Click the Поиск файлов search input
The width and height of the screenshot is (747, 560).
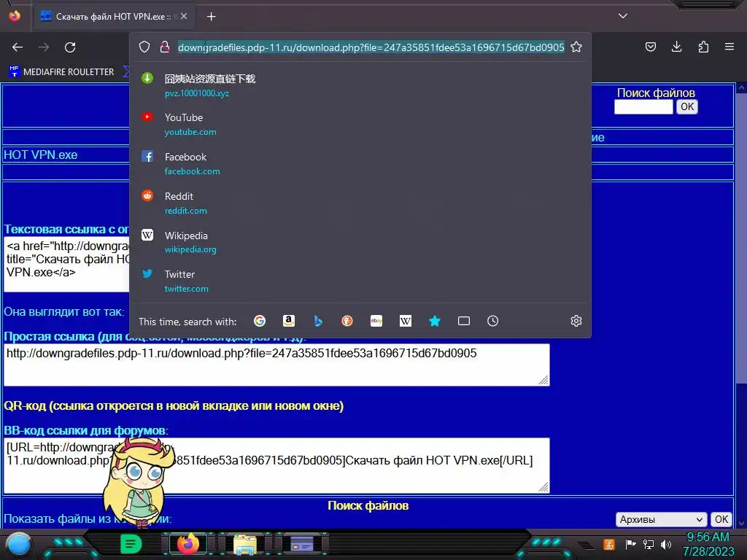(x=643, y=106)
